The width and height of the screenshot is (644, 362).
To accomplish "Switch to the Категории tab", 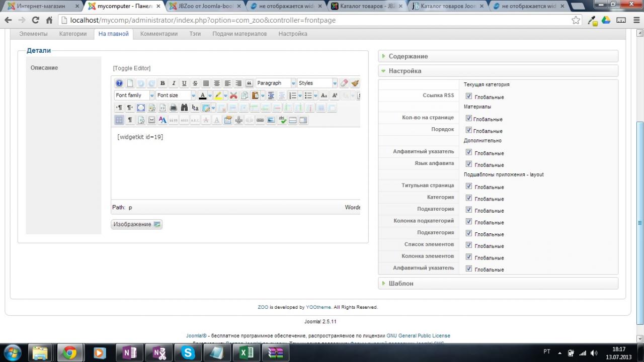I will click(x=73, y=34).
